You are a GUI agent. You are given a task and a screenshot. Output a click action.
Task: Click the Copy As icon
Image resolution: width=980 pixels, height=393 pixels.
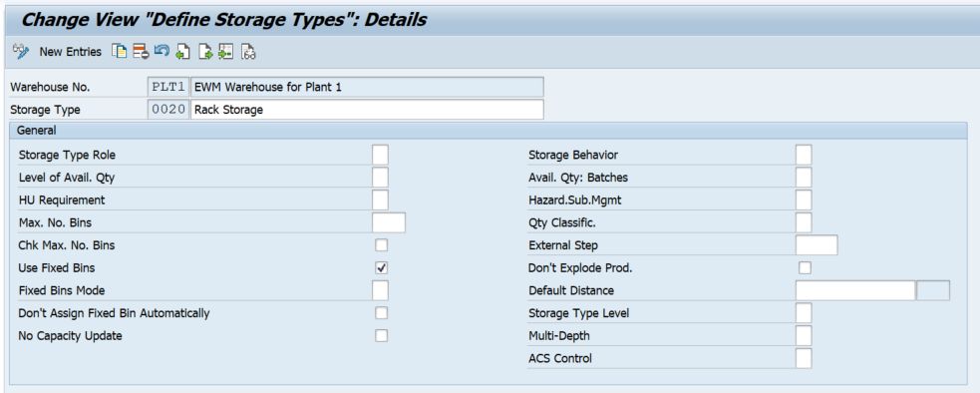(x=119, y=51)
